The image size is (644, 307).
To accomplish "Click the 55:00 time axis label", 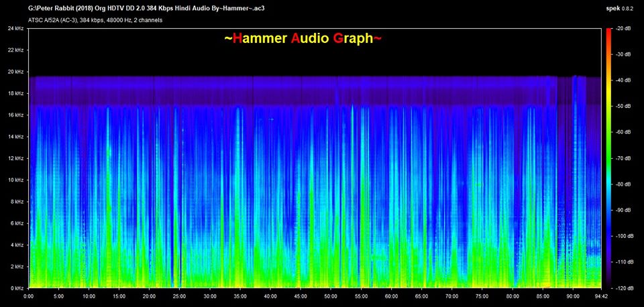I will click(361, 296).
